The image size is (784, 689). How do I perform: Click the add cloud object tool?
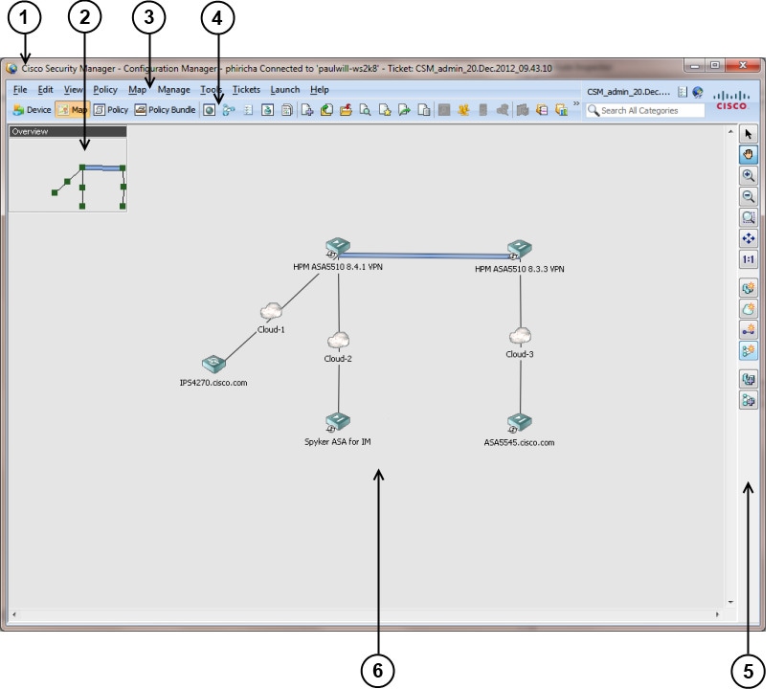coord(748,309)
